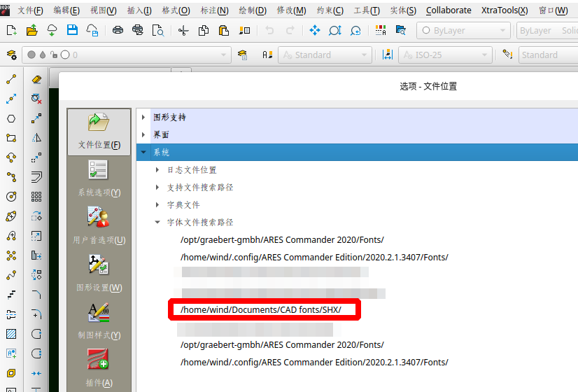Expand the 图形支持 section
Viewport: 578px width, 392px height.
[143, 118]
